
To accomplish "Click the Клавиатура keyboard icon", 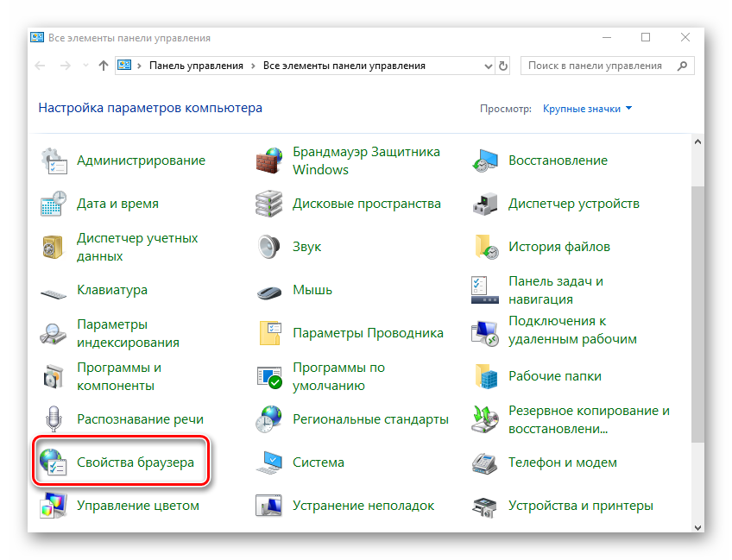I will (x=54, y=291).
